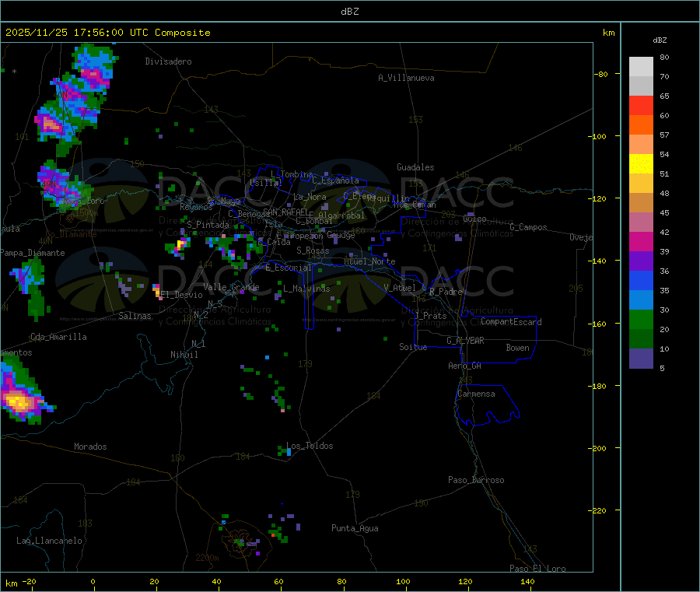Click the C_Española map label
The image size is (700, 592).
(336, 180)
